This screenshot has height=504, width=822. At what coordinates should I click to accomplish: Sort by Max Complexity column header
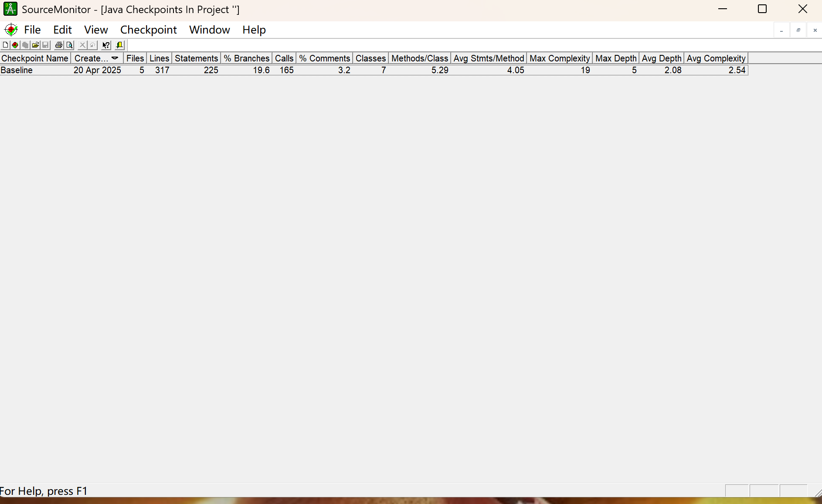point(560,58)
